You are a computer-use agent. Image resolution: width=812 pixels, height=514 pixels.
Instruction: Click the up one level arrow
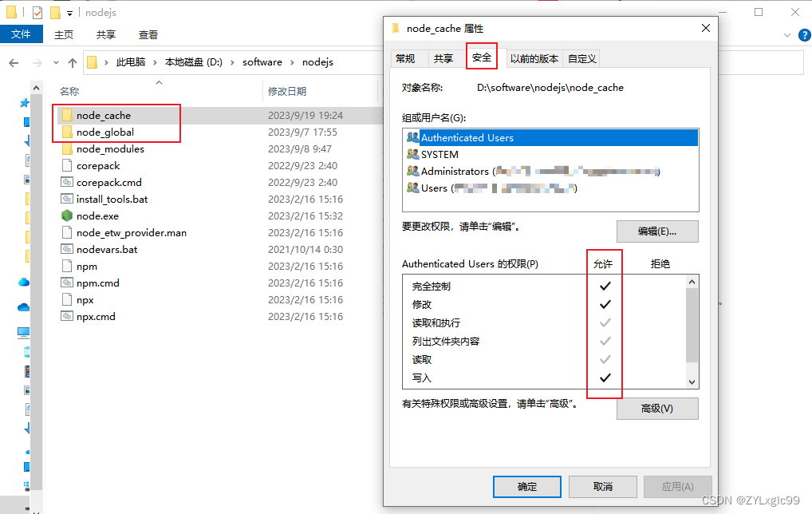coord(73,63)
